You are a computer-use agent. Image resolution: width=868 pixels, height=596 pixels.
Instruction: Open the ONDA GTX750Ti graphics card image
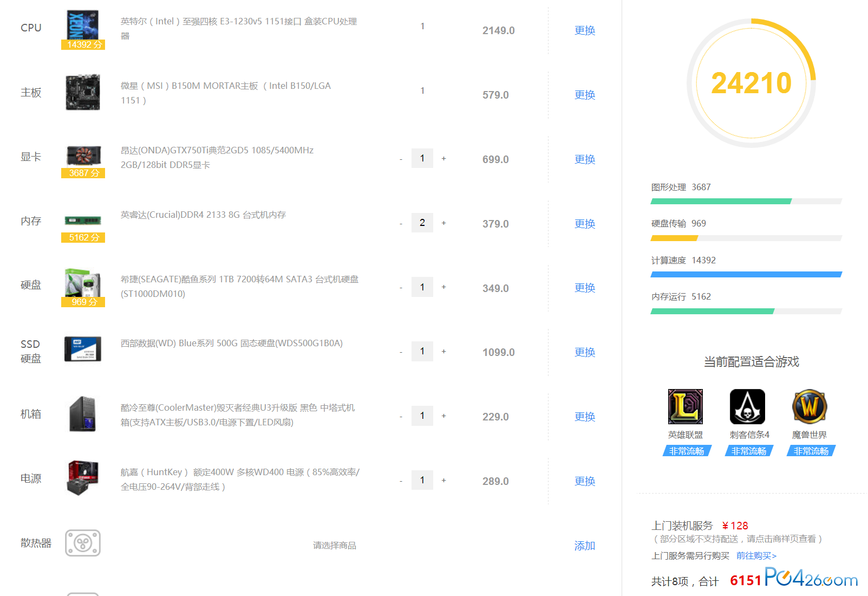pos(83,156)
